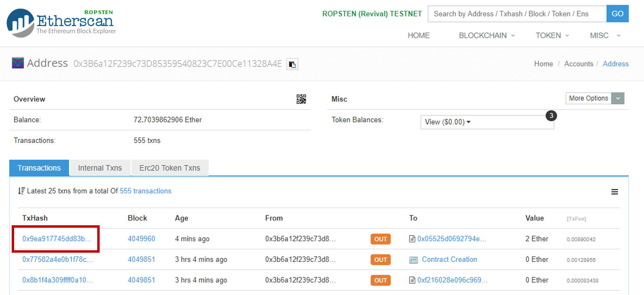
Task: Click the address identicon next to Address heading
Action: tap(18, 63)
